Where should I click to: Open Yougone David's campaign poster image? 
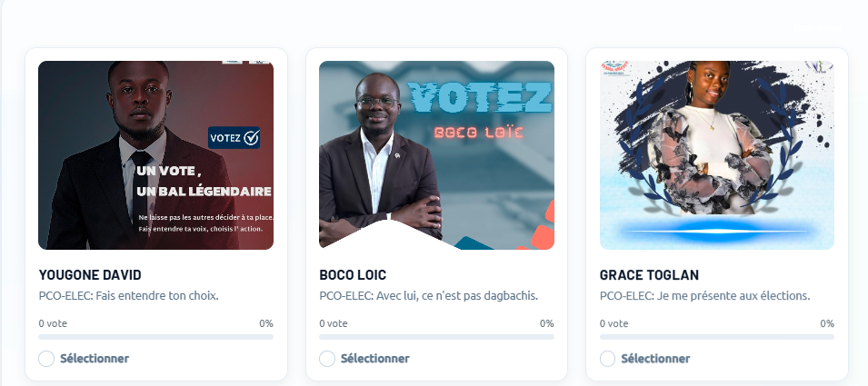[155, 154]
